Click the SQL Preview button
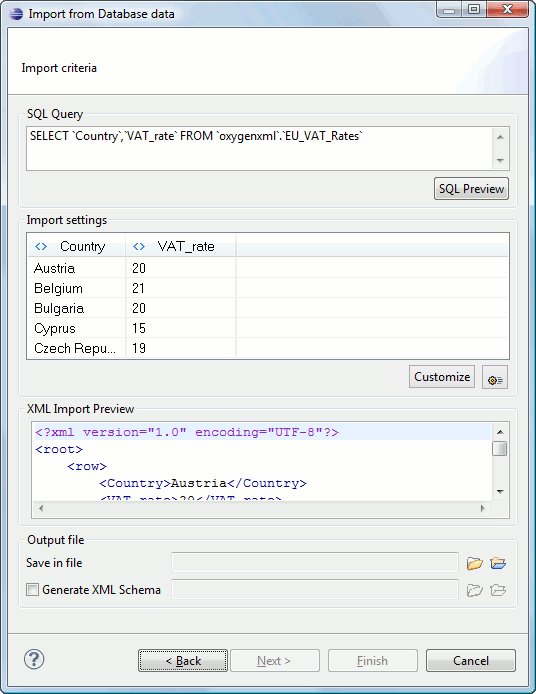 coord(471,189)
